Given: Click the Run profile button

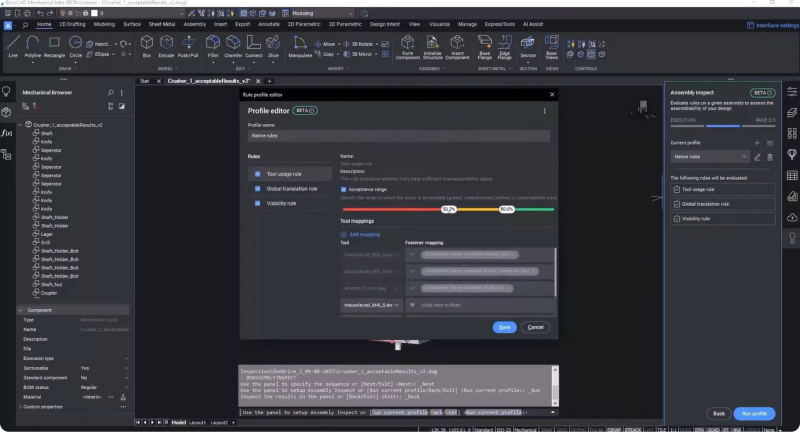Looking at the screenshot, I should (753, 413).
